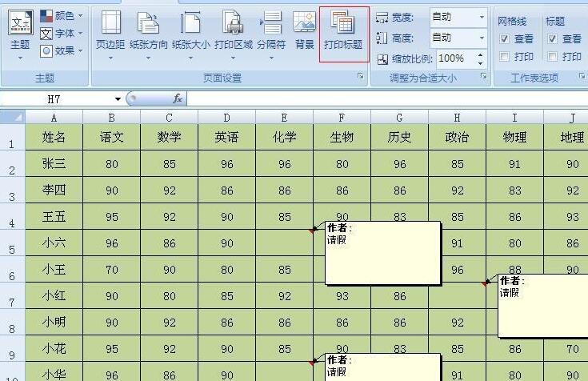The image size is (588, 381).
Task: Expand the 高度 height dropdown
Action: point(482,38)
